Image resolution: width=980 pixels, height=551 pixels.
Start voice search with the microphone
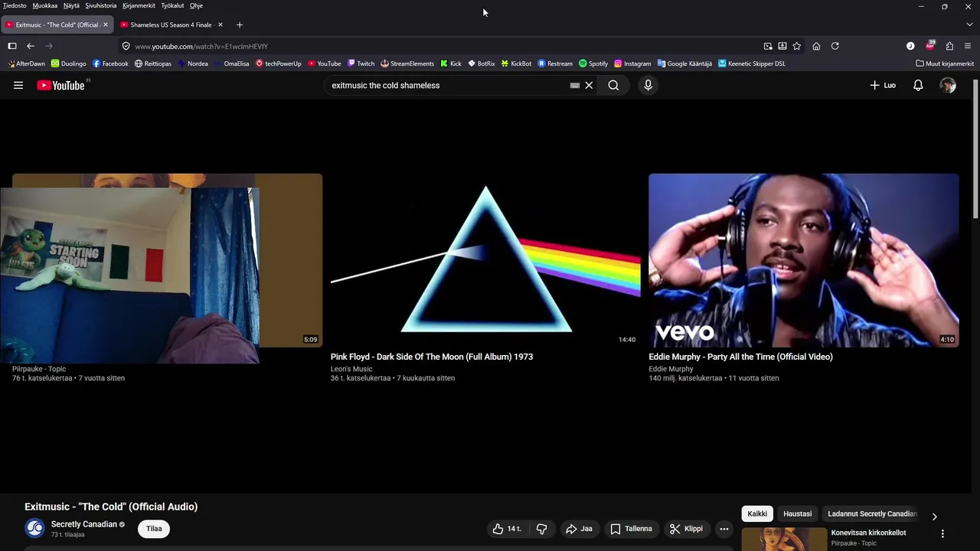tap(648, 85)
